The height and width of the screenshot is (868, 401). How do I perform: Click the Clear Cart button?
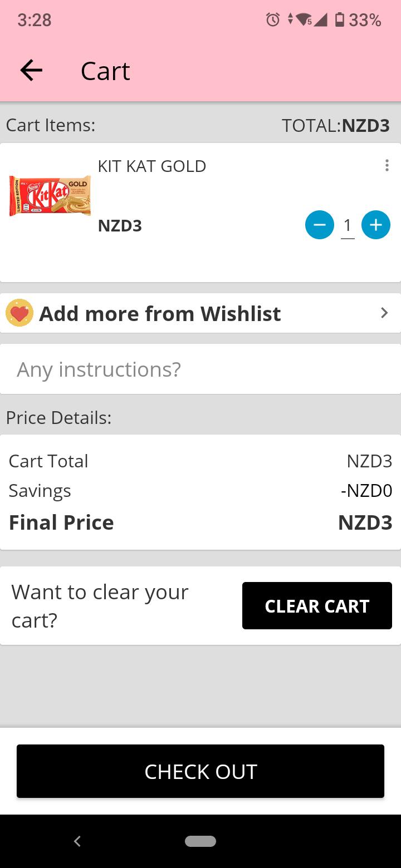point(317,605)
